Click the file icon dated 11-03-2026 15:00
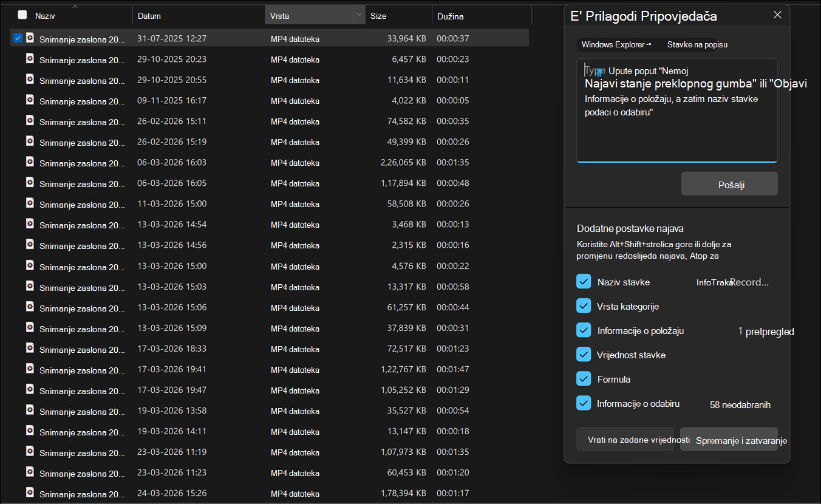 [x=30, y=203]
